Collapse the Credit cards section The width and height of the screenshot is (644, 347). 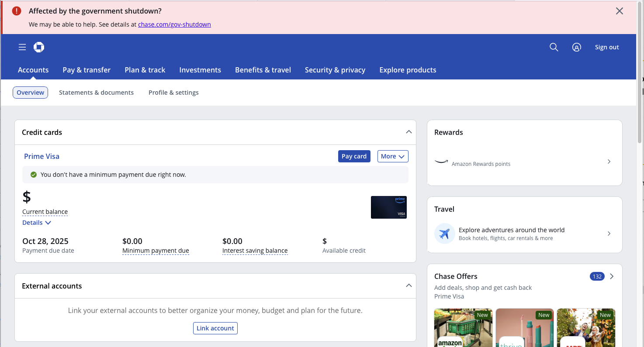[x=409, y=131]
